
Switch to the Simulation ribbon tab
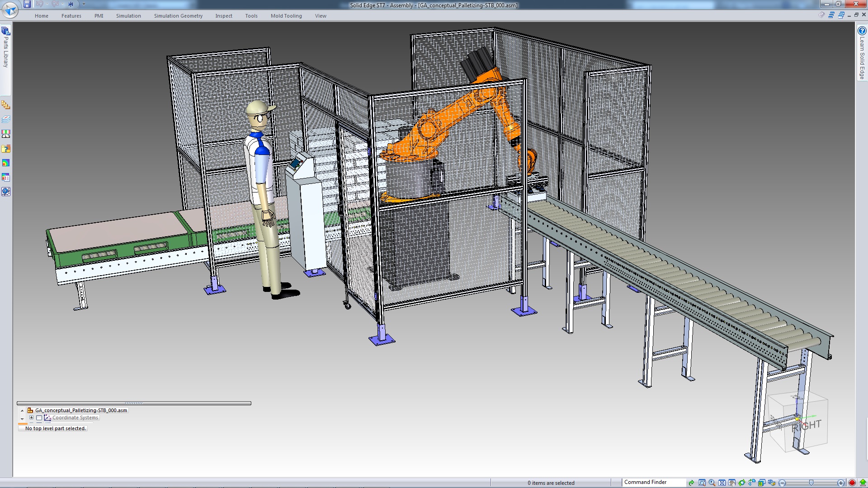(x=128, y=16)
